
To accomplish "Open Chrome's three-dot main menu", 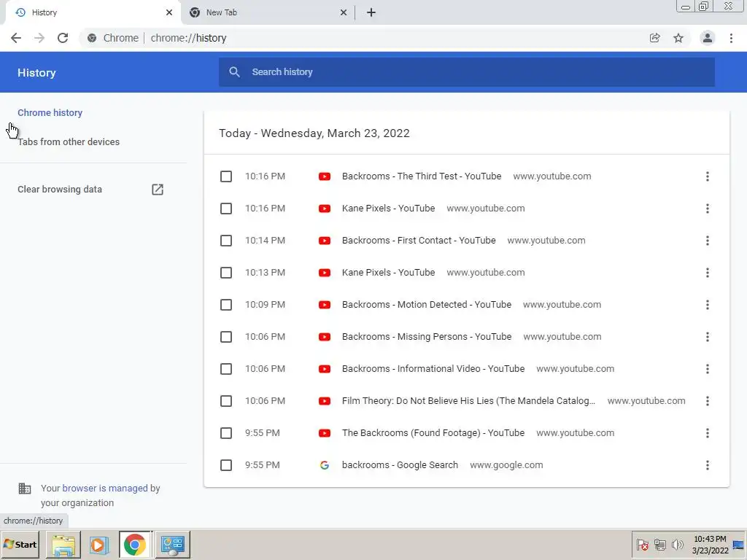I will tap(731, 38).
